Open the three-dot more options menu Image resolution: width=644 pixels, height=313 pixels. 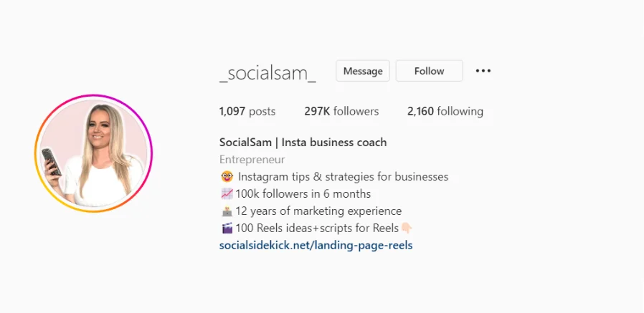(x=483, y=71)
